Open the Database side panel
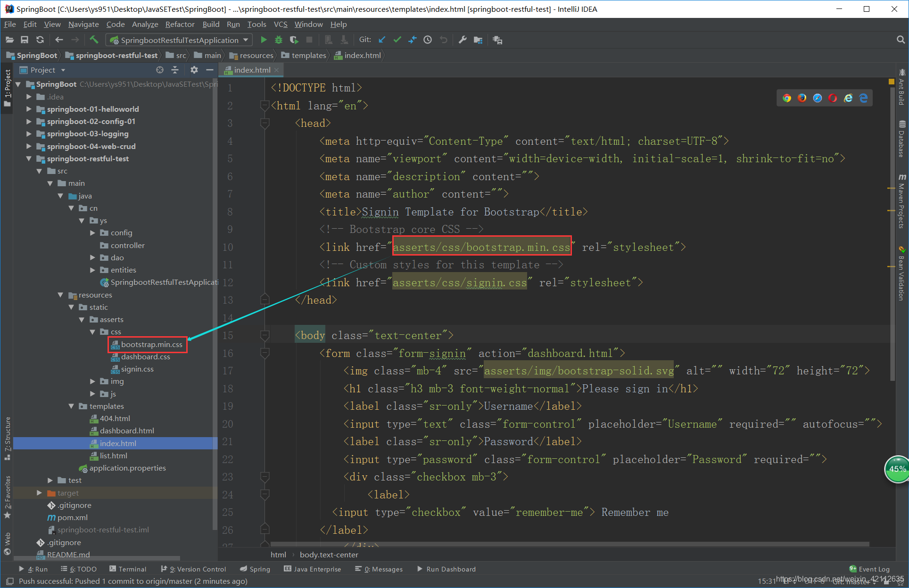909x588 pixels. (901, 139)
